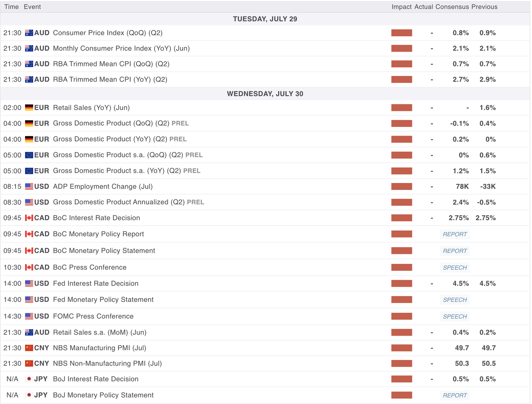The height and width of the screenshot is (404, 532).
Task: Click the EU flag beside GDP s.a. (QoQ)
Action: click(29, 155)
